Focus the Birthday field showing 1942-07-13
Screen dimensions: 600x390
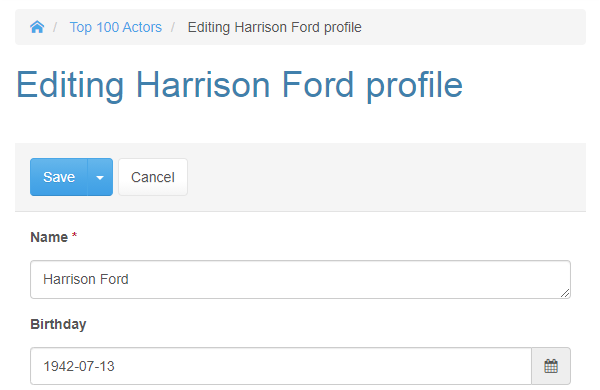(281, 366)
